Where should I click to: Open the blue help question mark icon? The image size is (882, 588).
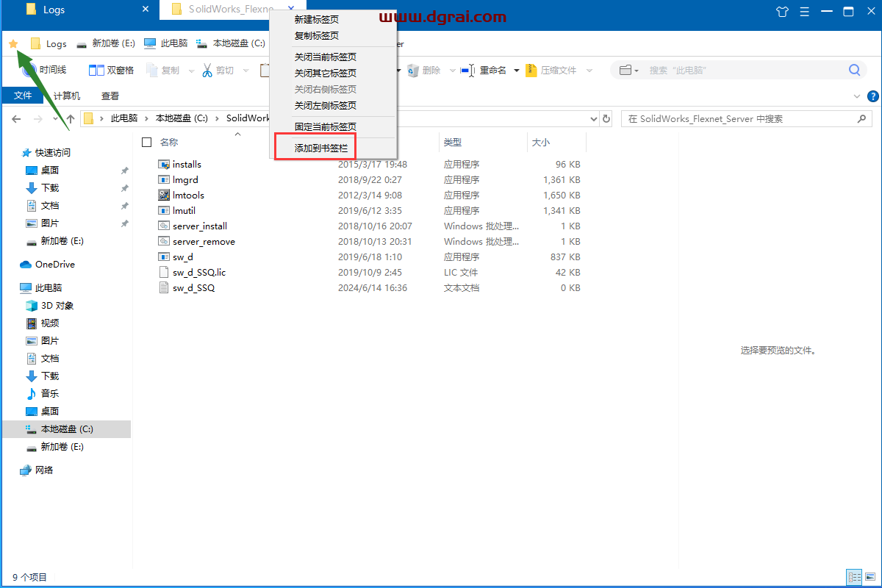pos(873,96)
